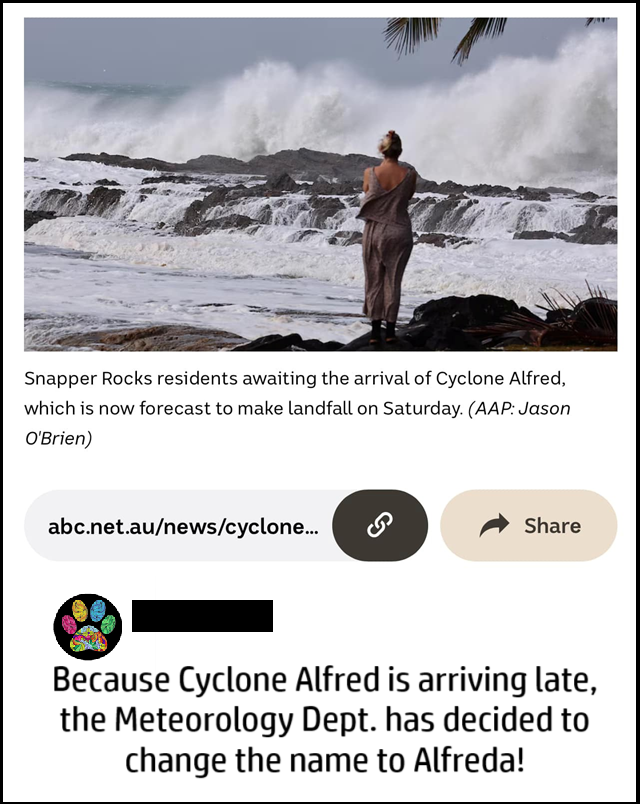Screen dimensions: 640x804
Task: Click 'Because Cyclone Alfred is arriving late'
Action: [325, 680]
